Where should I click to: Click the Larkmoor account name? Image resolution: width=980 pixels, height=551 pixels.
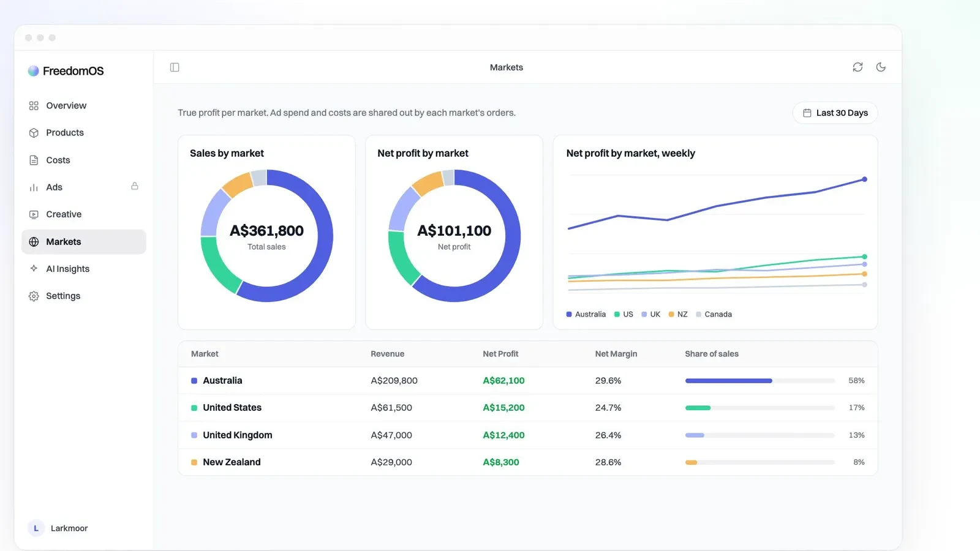pyautogui.click(x=69, y=528)
